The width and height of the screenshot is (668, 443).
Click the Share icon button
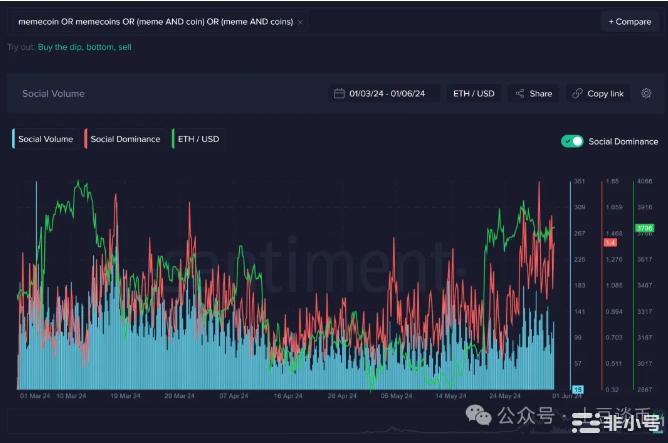[520, 93]
